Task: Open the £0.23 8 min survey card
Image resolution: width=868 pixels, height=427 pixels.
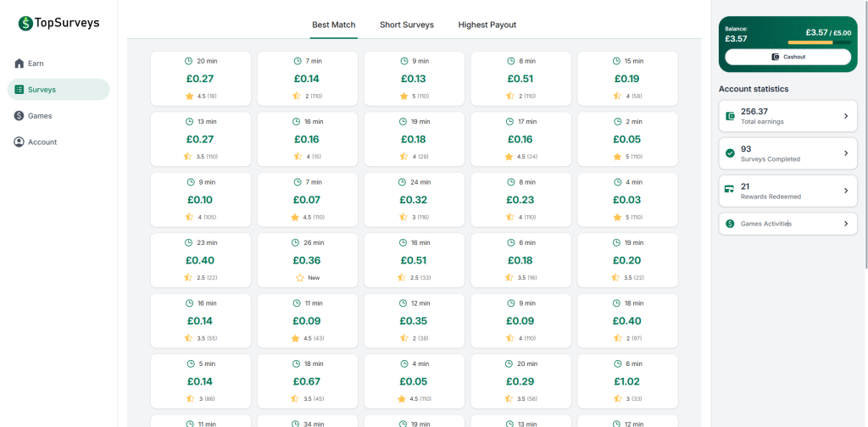Action: 521,200
